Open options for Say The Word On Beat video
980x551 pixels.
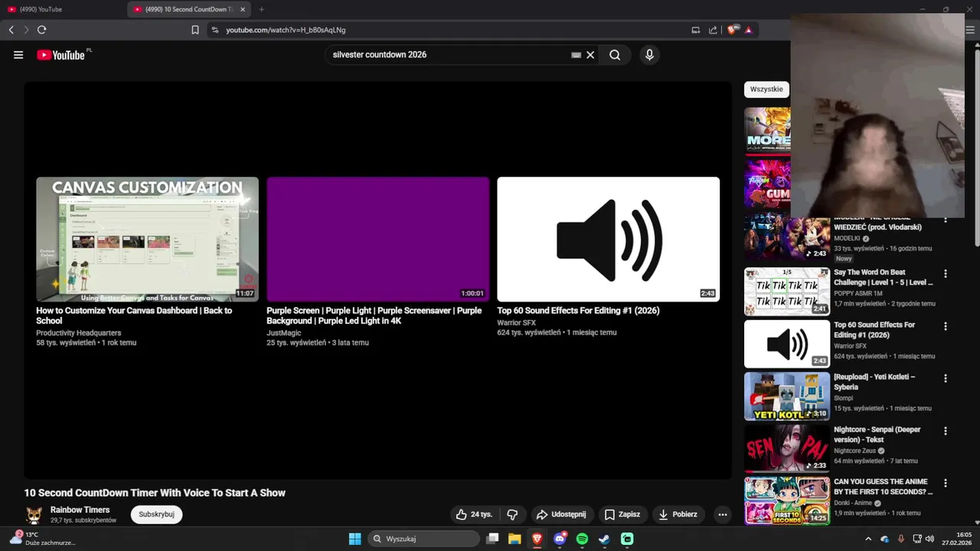pos(946,273)
